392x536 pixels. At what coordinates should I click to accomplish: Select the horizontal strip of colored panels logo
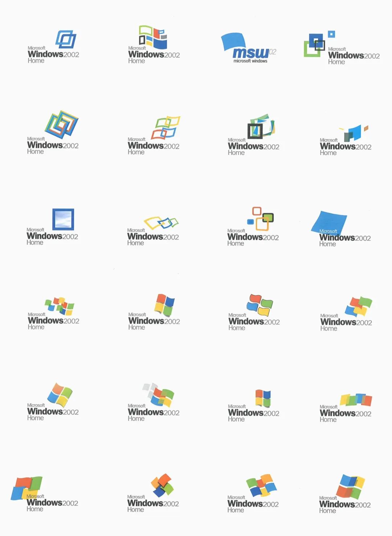(x=356, y=400)
